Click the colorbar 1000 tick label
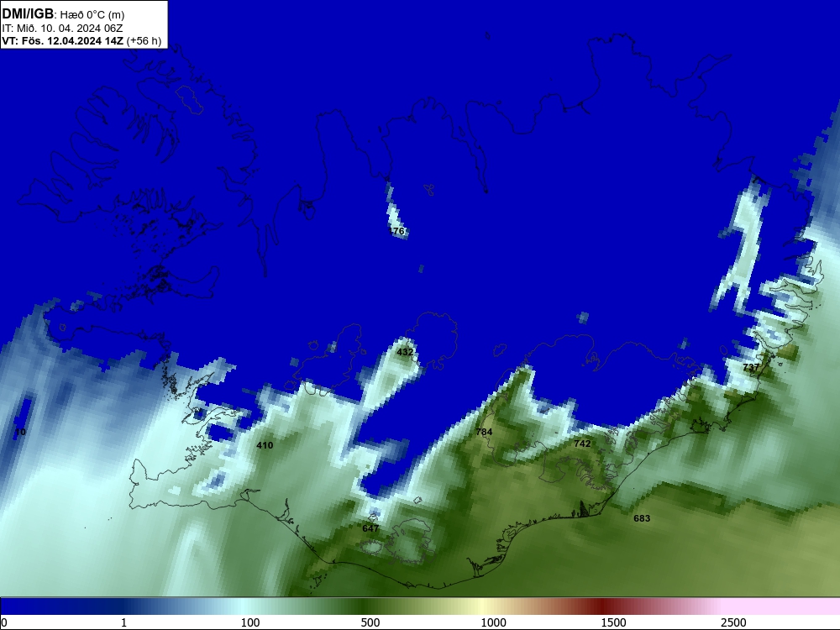Viewport: 840px width, 630px height. click(x=493, y=622)
